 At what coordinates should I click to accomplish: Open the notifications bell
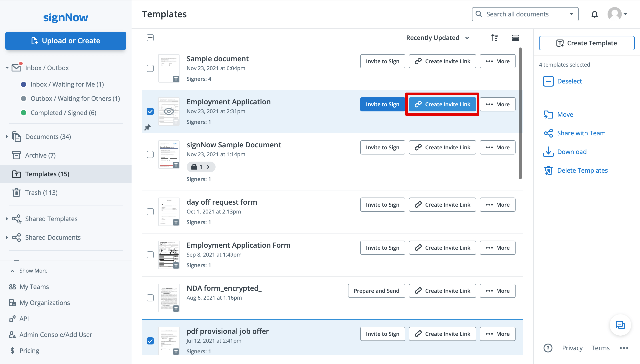coord(594,14)
